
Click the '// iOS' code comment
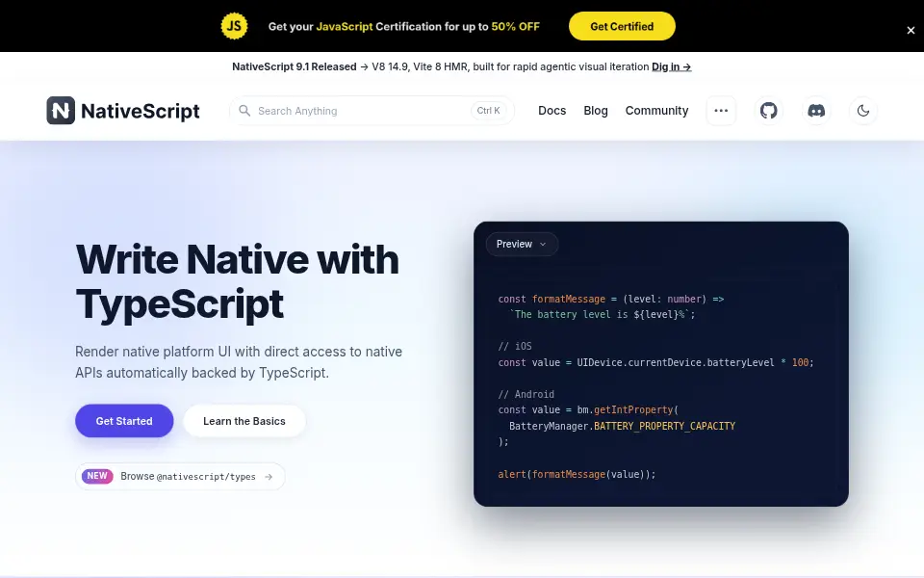(515, 346)
